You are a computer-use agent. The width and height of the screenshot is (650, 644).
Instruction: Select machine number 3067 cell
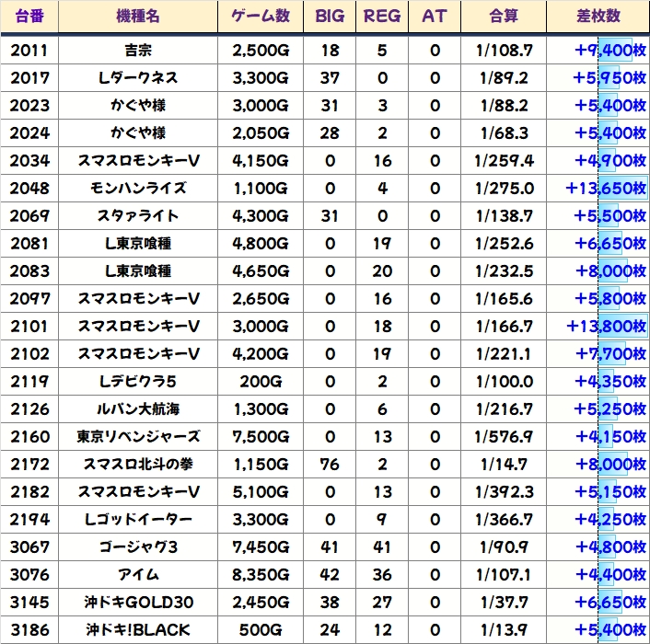tap(29, 547)
